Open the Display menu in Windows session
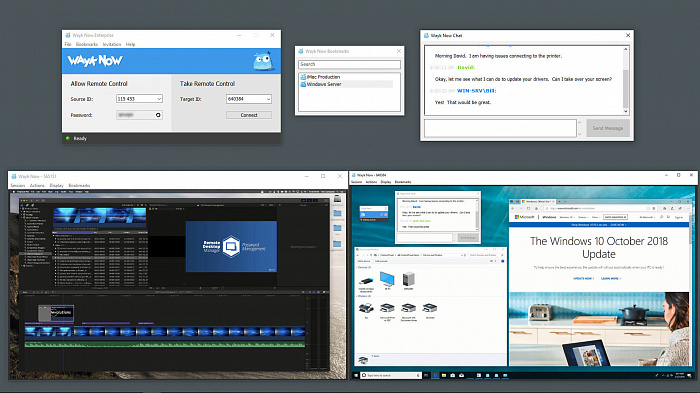Image resolution: width=700 pixels, height=393 pixels. [x=386, y=182]
